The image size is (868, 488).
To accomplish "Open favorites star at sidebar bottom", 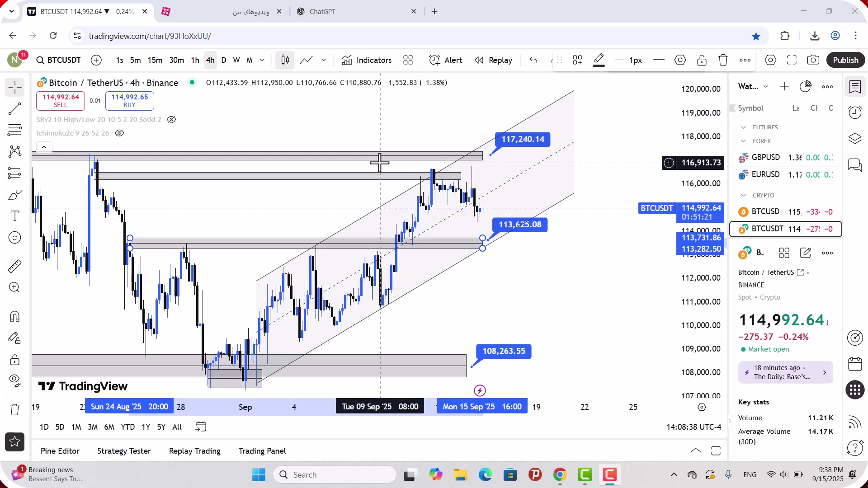I will pos(14,442).
